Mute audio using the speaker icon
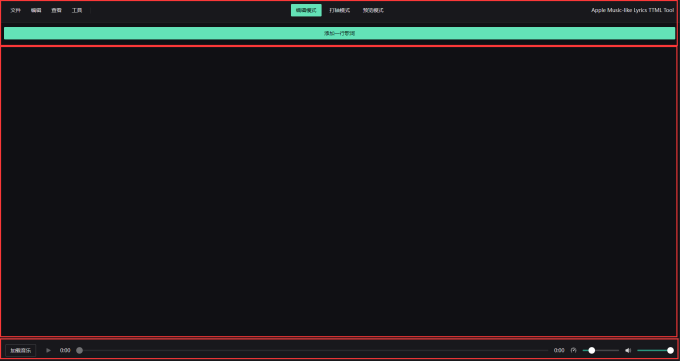 click(628, 350)
